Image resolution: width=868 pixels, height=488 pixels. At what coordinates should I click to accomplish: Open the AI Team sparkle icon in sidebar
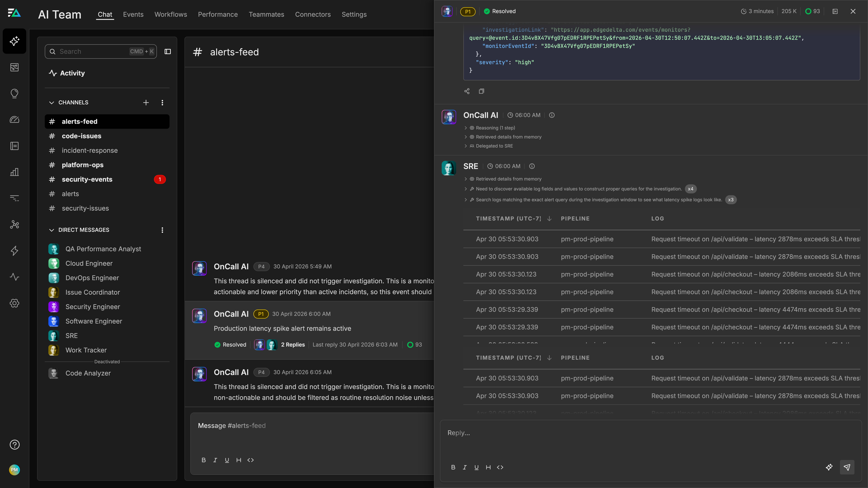[14, 41]
